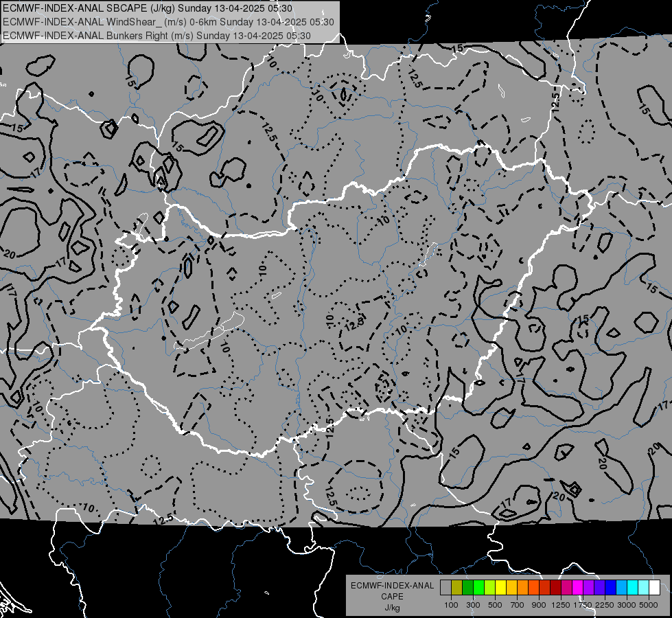The height and width of the screenshot is (618, 672).
Task: Click the SBCAPE (J/kg) header line
Action: pyautogui.click(x=148, y=8)
